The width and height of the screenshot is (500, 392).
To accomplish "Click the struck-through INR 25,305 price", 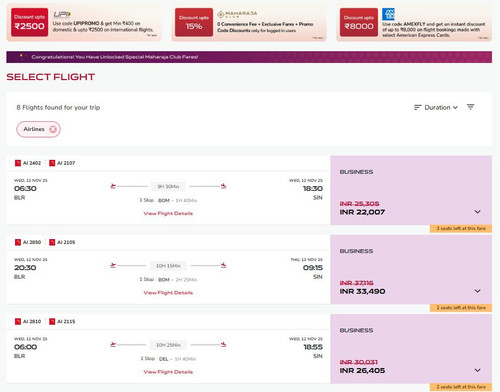I will coord(359,204).
